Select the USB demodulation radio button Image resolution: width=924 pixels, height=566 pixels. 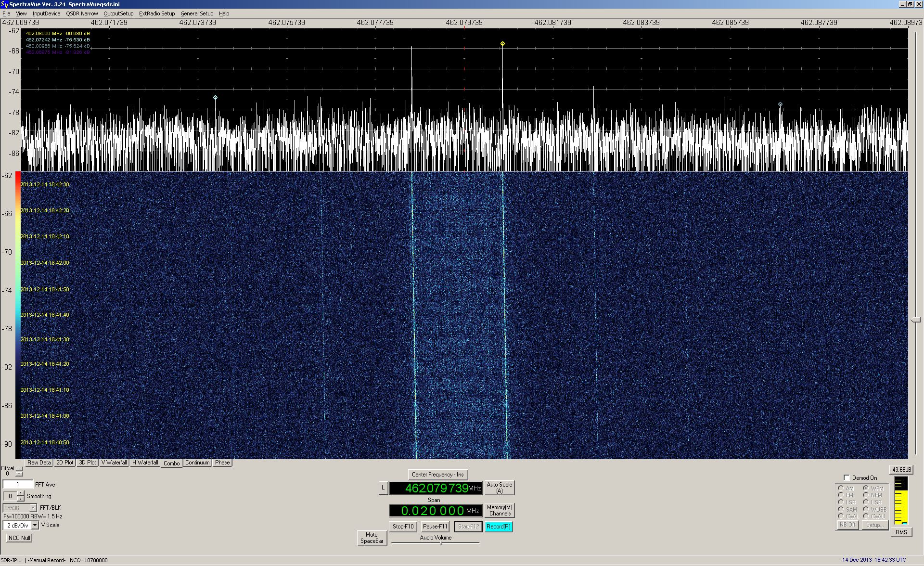pos(865,502)
